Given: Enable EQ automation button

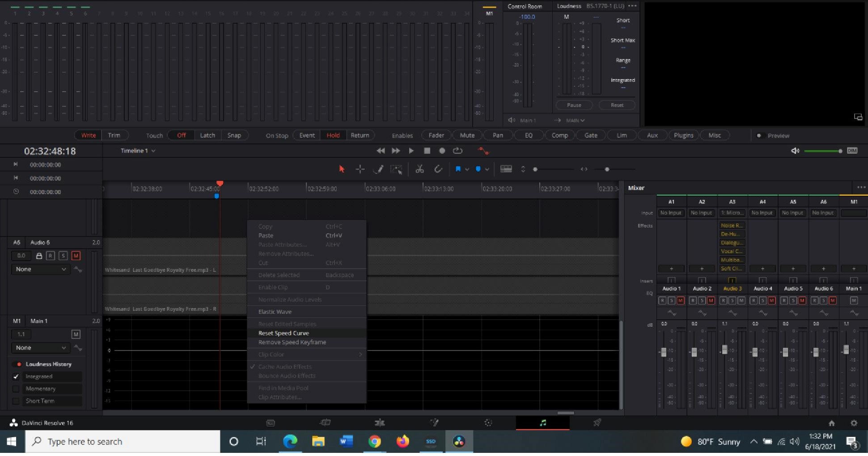Looking at the screenshot, I should point(529,135).
